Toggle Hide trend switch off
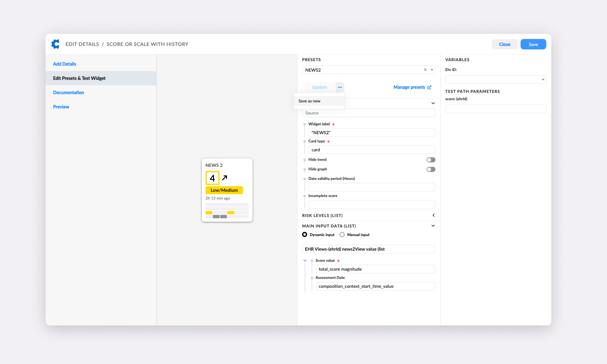Viewport: 607px width, 364px height. click(430, 160)
